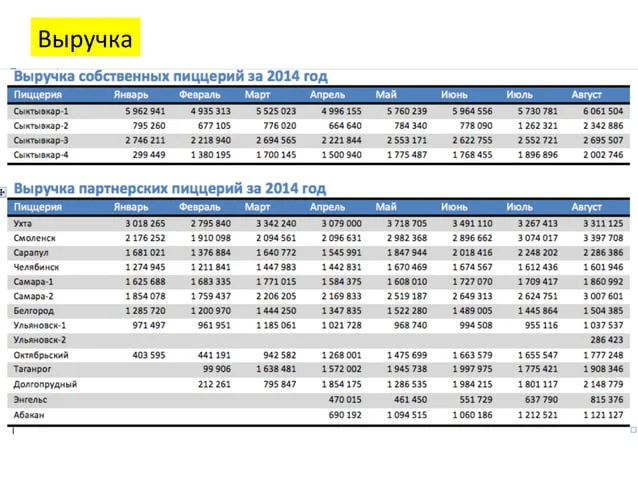Click 'Август' header in the first table

coord(586,95)
